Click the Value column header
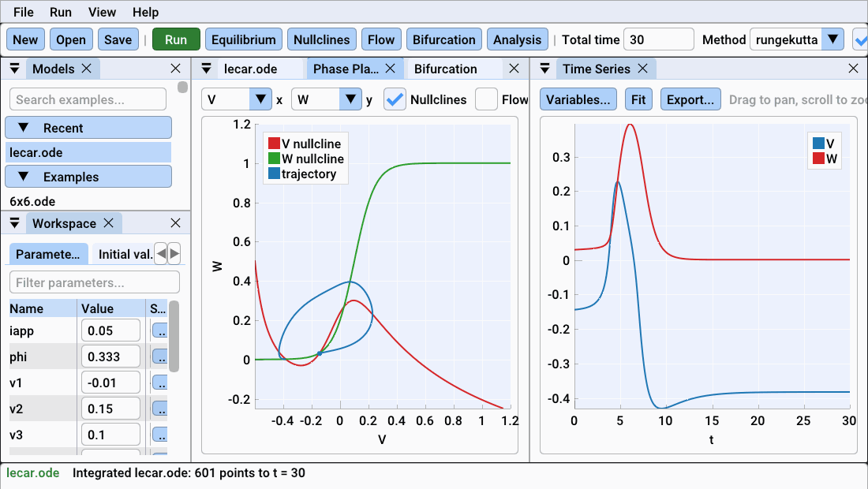 (111, 308)
